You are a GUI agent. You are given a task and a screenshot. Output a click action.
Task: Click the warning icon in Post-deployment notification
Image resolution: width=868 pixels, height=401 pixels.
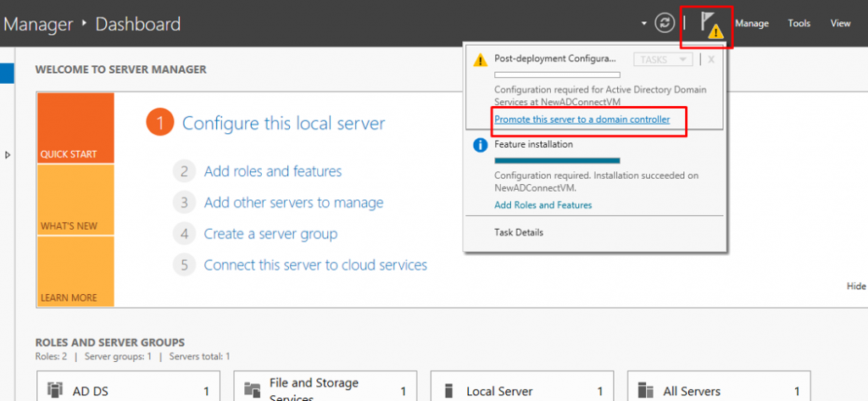point(480,60)
